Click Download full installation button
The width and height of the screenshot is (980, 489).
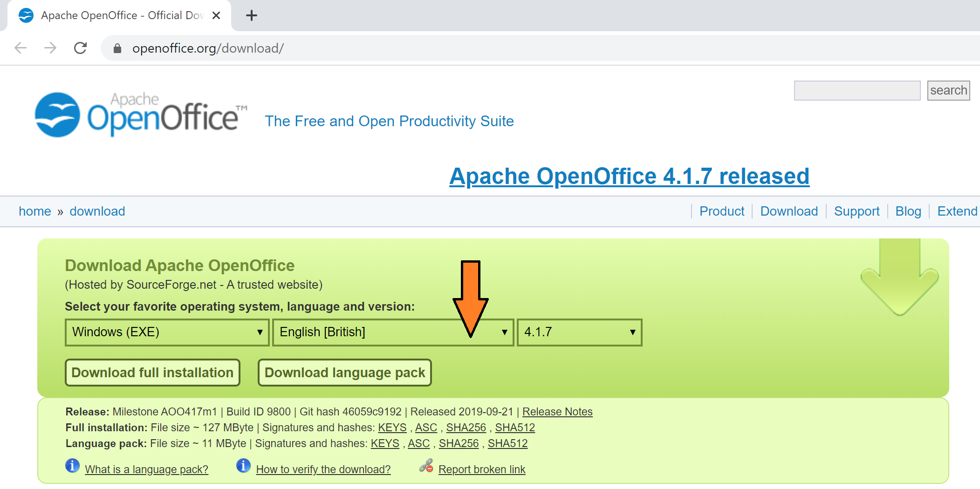point(152,373)
